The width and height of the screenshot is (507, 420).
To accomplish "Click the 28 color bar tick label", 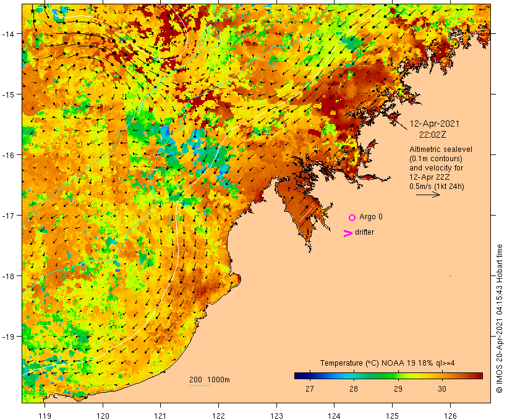I will coord(354,388).
